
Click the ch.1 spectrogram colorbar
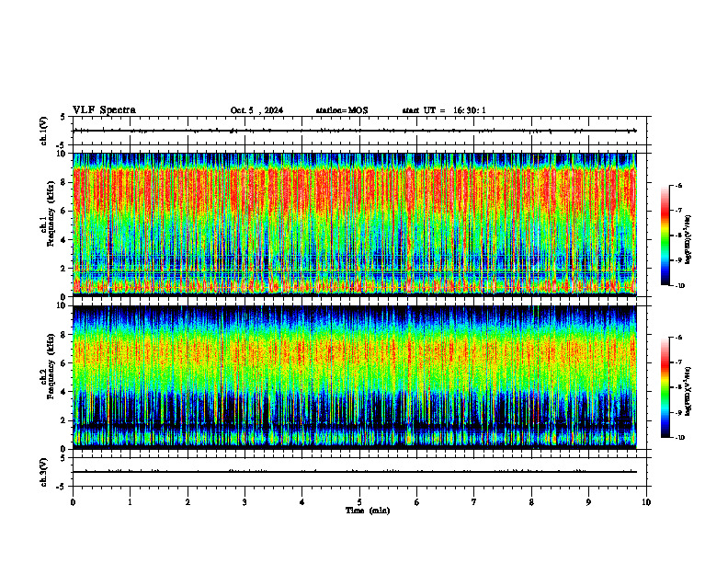coord(665,236)
